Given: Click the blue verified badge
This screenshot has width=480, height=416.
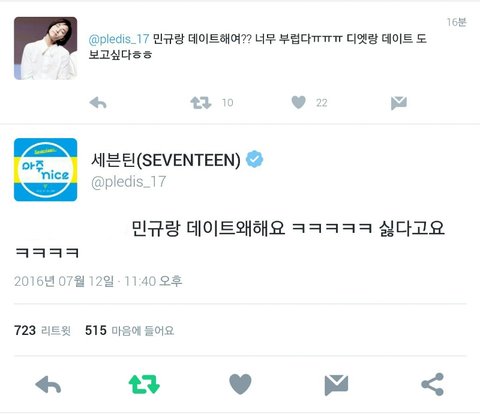Looking at the screenshot, I should 254,159.
